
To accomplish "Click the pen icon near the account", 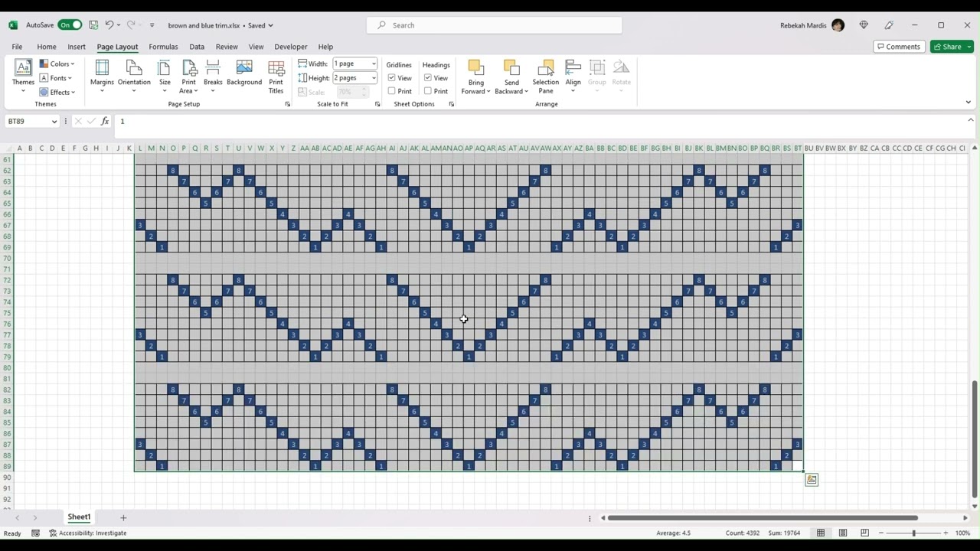I will 889,25.
